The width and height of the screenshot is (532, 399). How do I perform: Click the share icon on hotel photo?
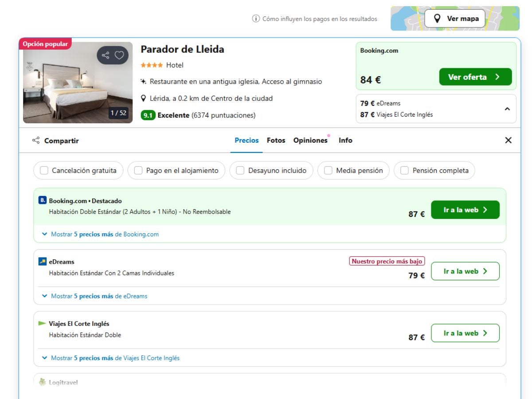point(106,55)
